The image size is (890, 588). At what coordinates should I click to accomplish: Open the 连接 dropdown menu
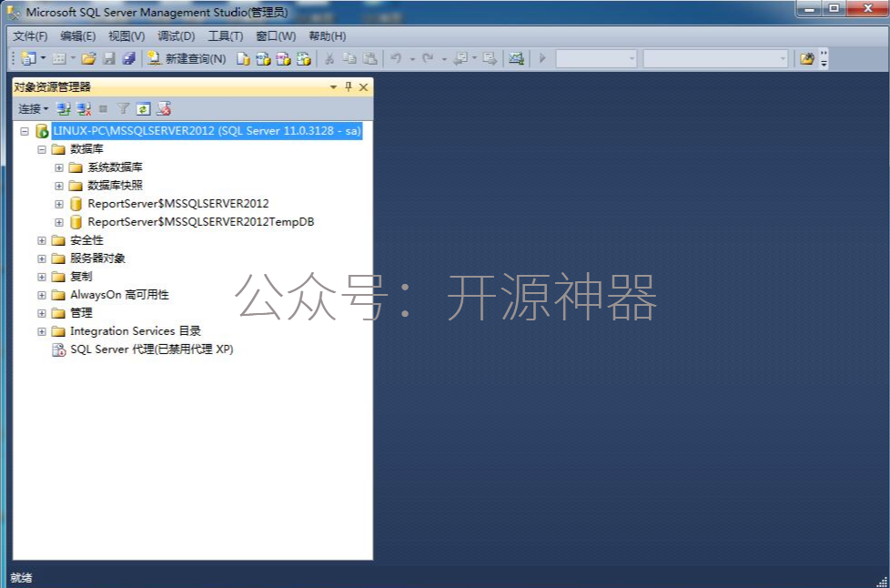tap(33, 108)
